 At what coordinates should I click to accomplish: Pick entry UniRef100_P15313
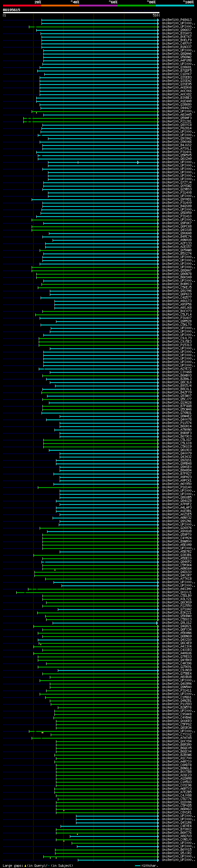pyautogui.click(x=176, y=345)
